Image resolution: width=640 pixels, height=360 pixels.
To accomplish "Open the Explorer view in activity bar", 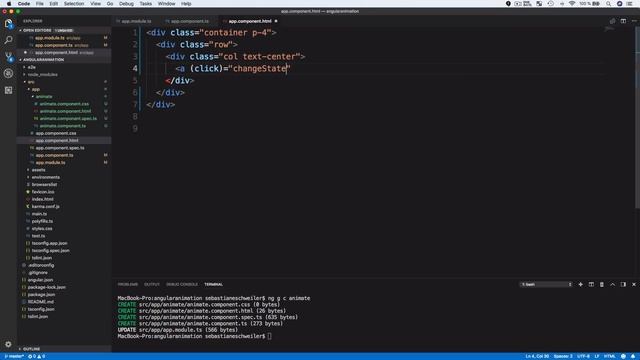I will [8, 23].
